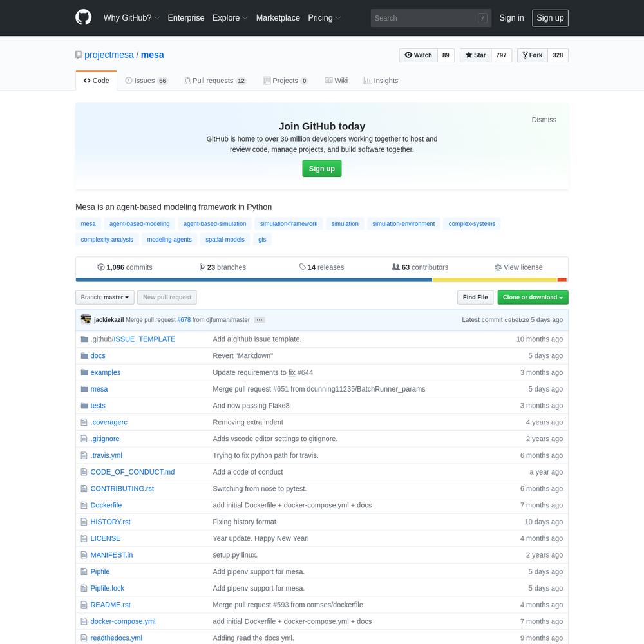Click the CONTRIBUTING.rst file icon
The width and height of the screenshot is (644, 644).
pyautogui.click(x=84, y=489)
